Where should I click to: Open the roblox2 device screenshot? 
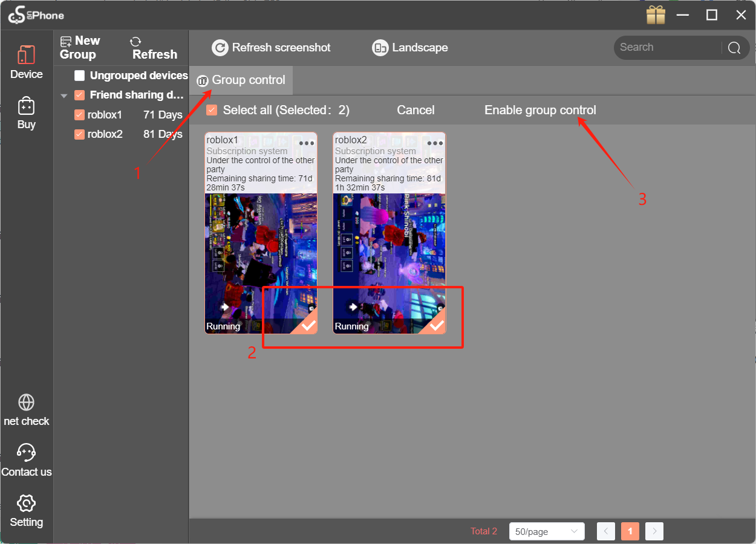point(389,256)
